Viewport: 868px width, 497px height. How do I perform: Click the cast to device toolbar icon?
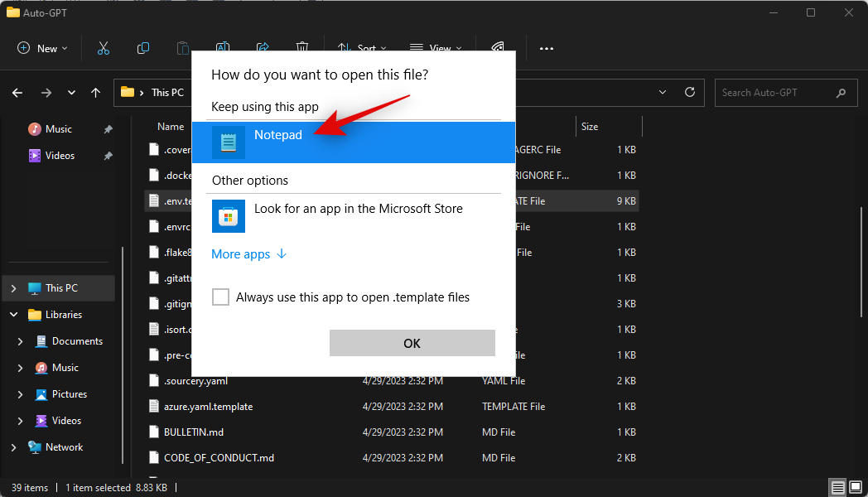point(498,47)
